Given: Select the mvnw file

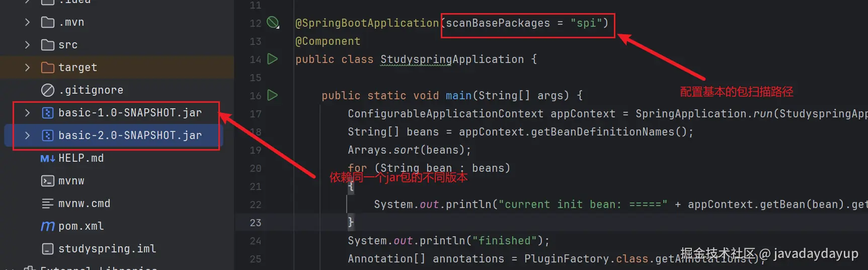Looking at the screenshot, I should [71, 181].
